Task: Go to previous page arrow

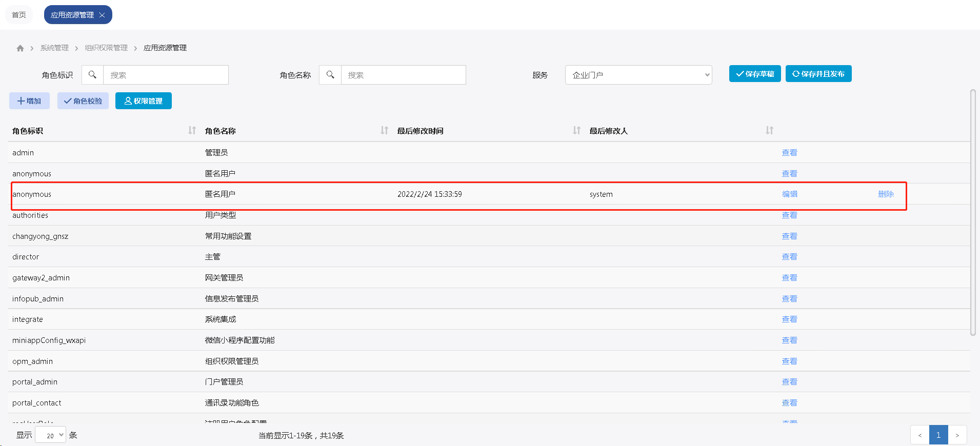Action: click(919, 435)
